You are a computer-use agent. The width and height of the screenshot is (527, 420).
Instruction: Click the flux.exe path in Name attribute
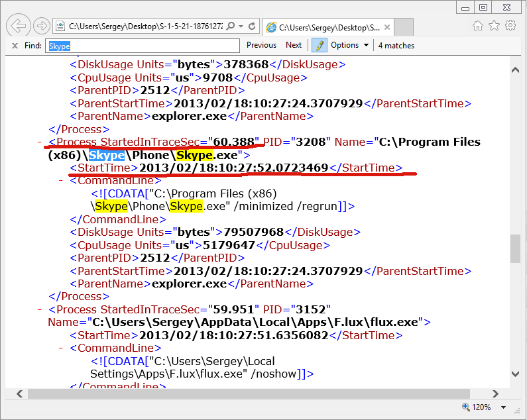(255, 322)
